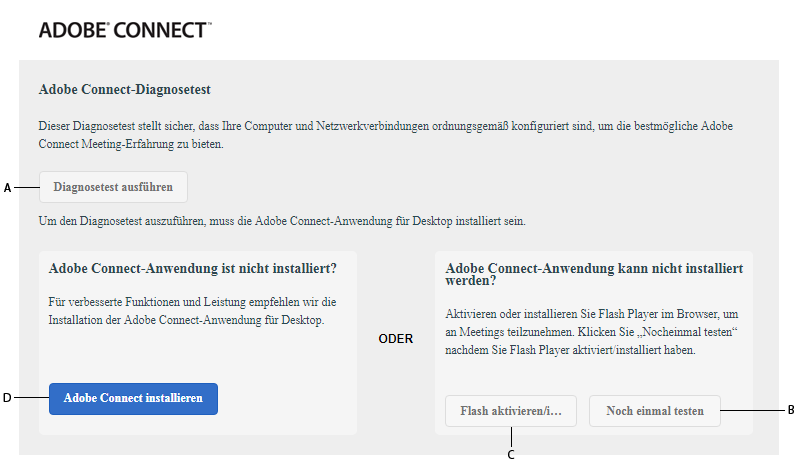Click the ODER separator text
798x461 pixels.
coord(396,339)
